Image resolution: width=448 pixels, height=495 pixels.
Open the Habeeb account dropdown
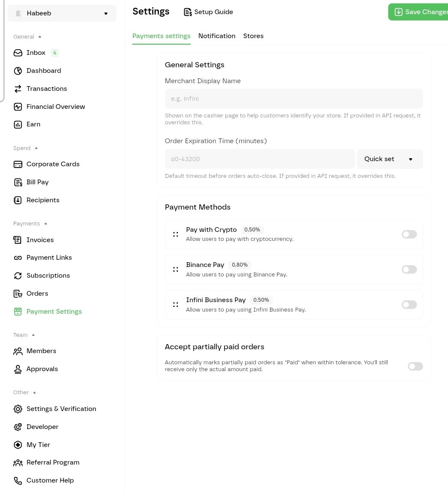(62, 13)
